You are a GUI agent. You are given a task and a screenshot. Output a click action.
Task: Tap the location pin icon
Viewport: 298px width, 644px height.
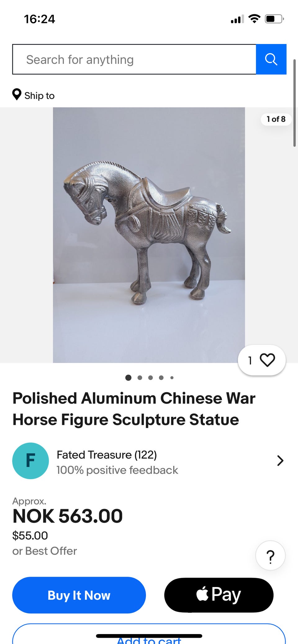click(17, 95)
